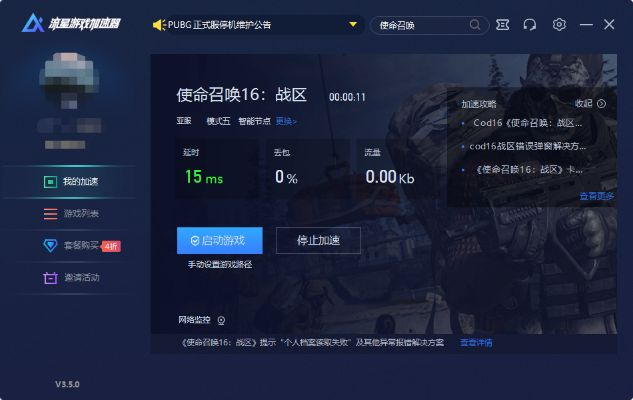The image size is (633, 400).
Task: Open customer service headset icon
Action: pos(530,24)
